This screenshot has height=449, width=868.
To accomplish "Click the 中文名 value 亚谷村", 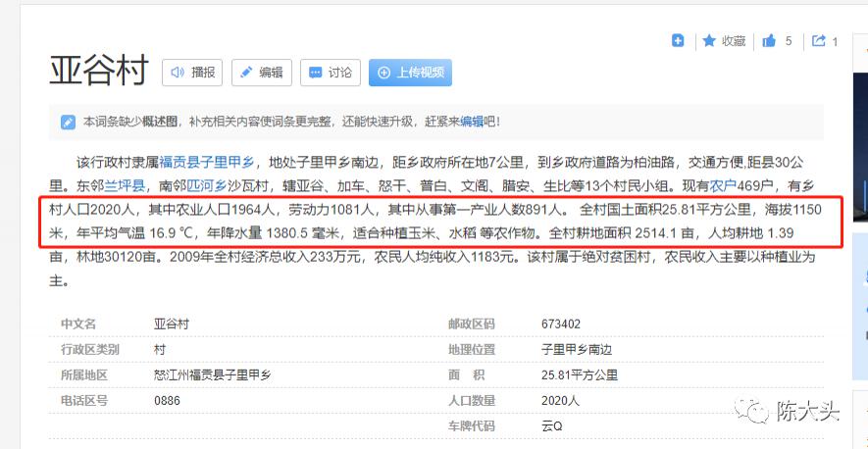I will click(172, 324).
